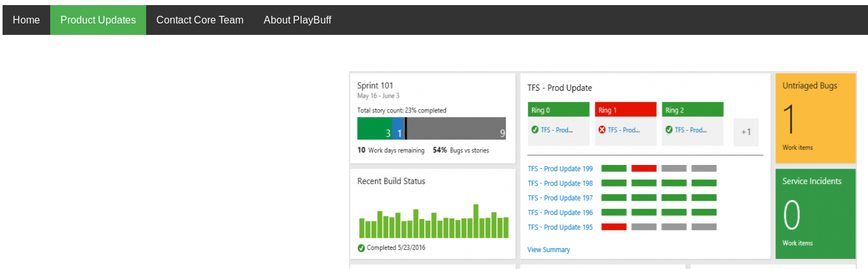
Task: Click the red error icon in Ring 1
Action: [602, 130]
